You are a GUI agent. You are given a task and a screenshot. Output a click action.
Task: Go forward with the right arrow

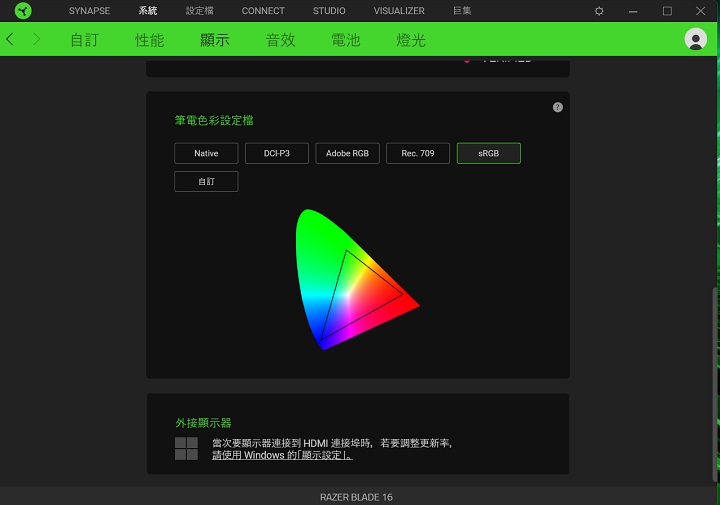[37, 39]
